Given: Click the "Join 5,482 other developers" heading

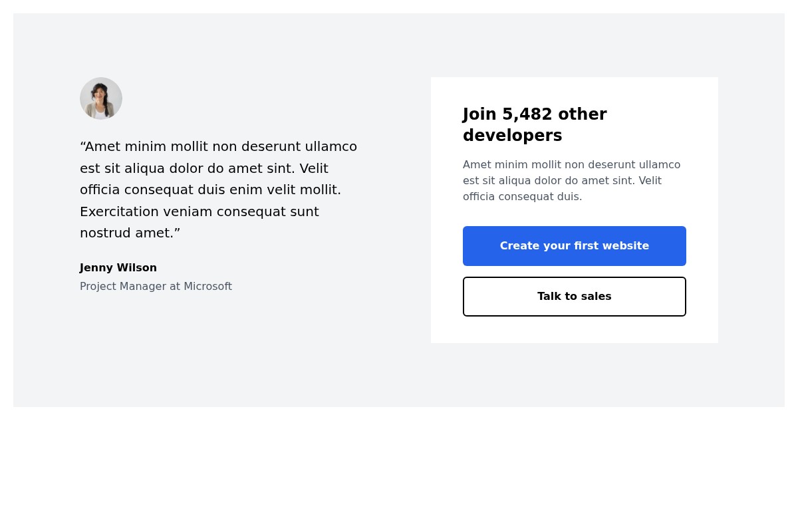Looking at the screenshot, I should pos(535,125).
